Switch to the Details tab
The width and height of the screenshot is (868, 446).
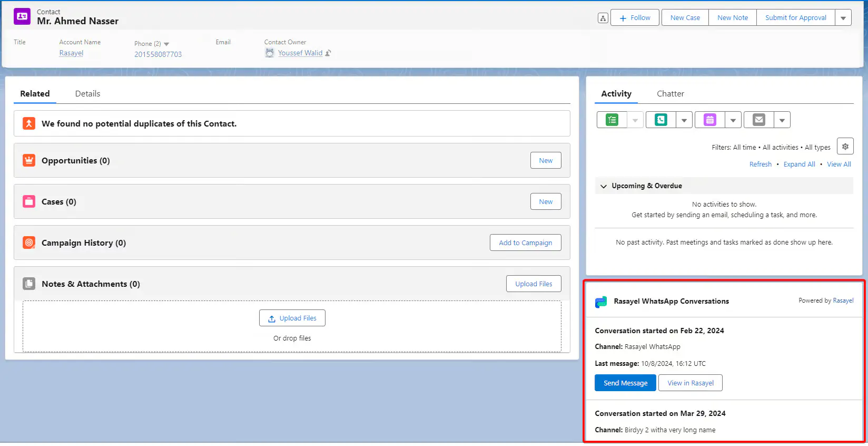(x=87, y=93)
